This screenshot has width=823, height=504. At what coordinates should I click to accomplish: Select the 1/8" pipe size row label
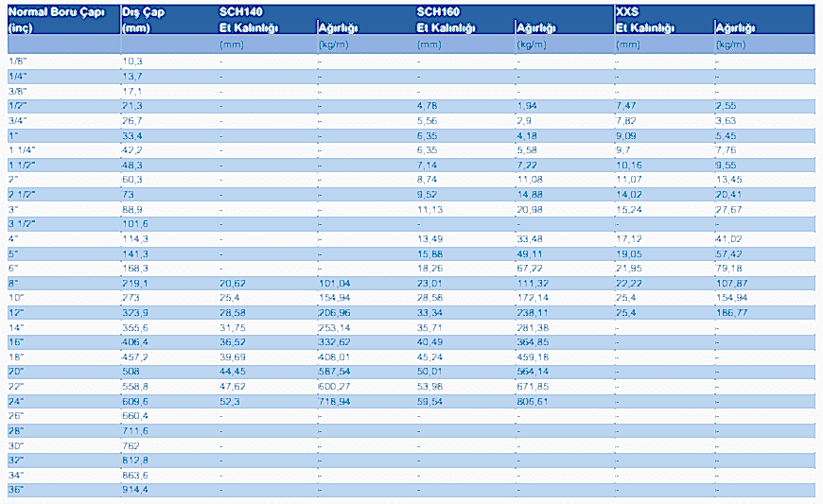tap(17, 61)
